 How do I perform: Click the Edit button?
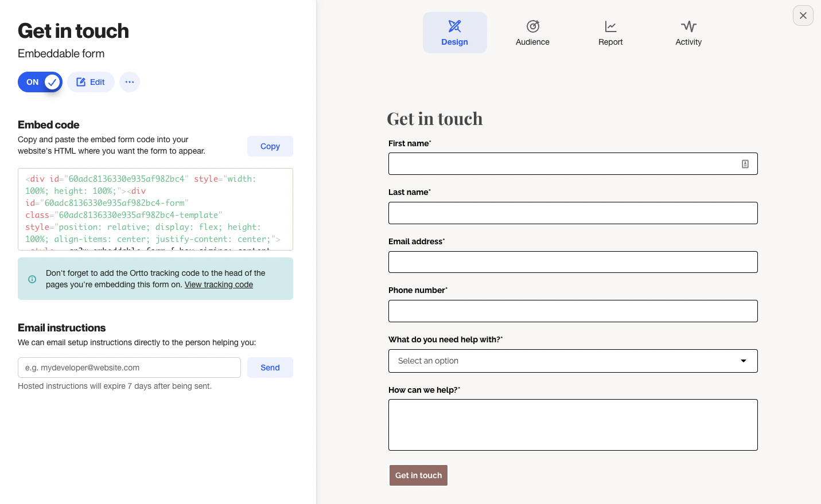(x=91, y=82)
